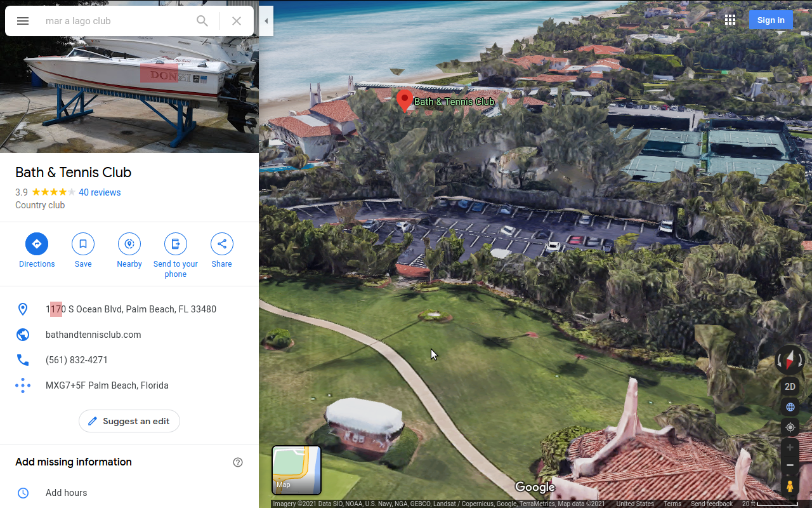Screen dimensions: 812x508
Task: Clear the search with the X icon
Action: [x=237, y=21]
